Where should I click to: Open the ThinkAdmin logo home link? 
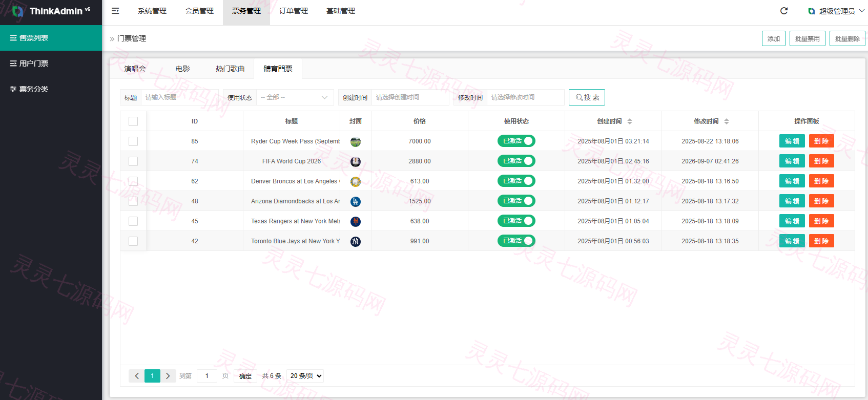(x=51, y=11)
